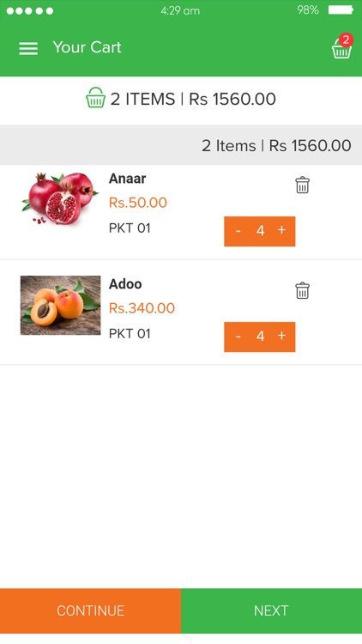Increase Anaar quantity with plus
This screenshot has width=362, height=644.
[x=281, y=230]
